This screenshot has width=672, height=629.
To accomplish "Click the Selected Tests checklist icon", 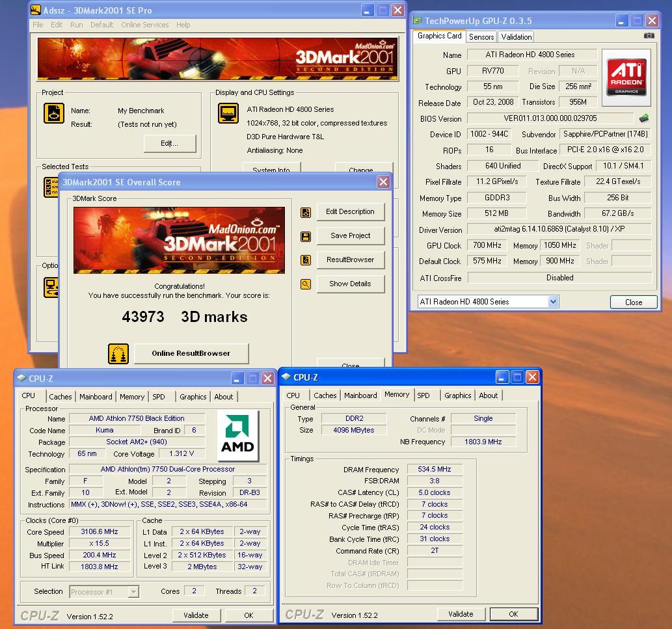I will coord(51,187).
